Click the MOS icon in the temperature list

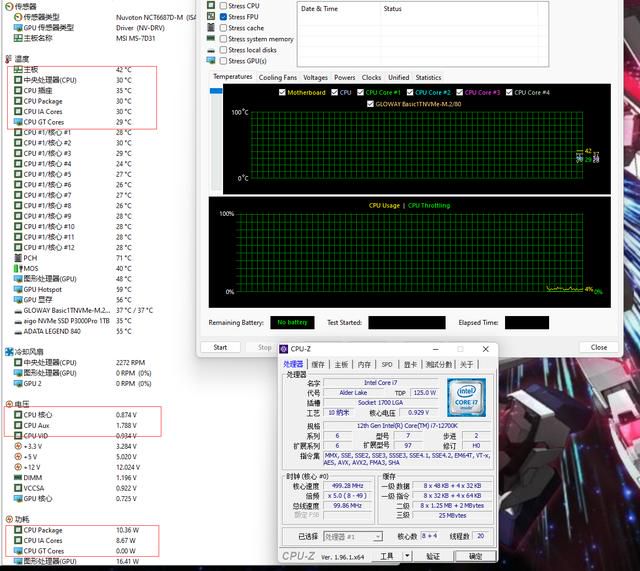pos(18,268)
